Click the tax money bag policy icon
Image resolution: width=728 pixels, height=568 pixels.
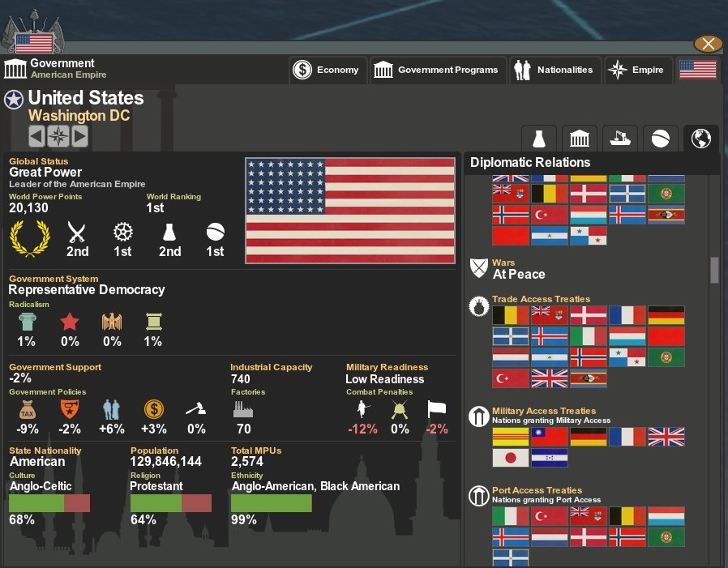point(28,409)
